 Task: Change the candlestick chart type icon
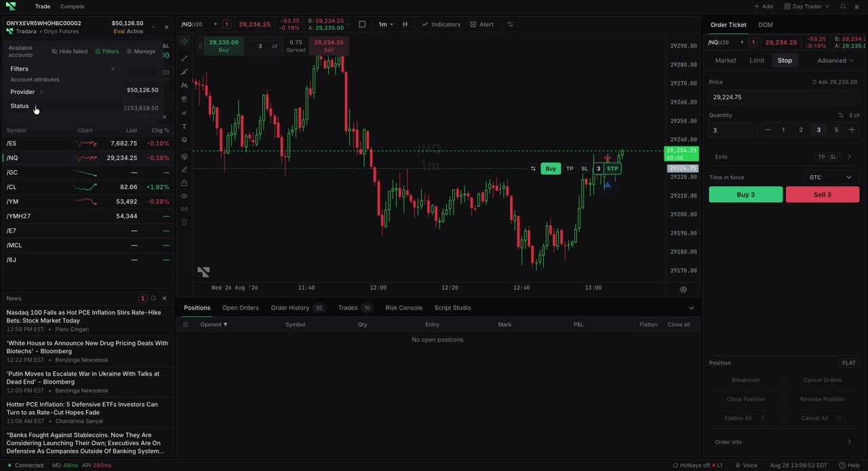pos(405,24)
